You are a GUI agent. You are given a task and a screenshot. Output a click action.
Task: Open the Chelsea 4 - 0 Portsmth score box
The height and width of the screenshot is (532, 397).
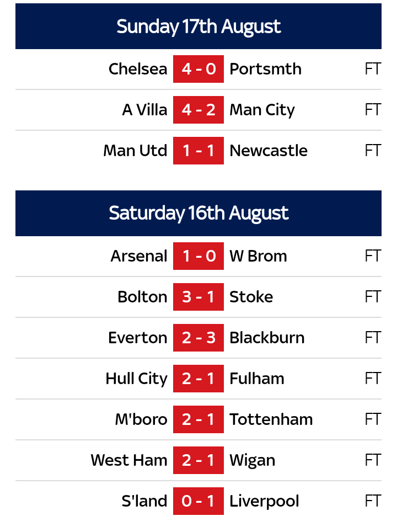click(x=198, y=69)
